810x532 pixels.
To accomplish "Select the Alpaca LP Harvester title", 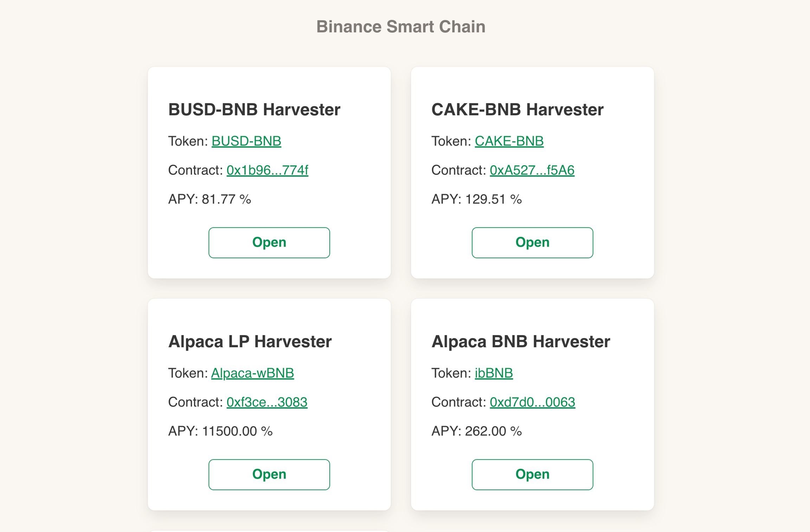I will 250,342.
